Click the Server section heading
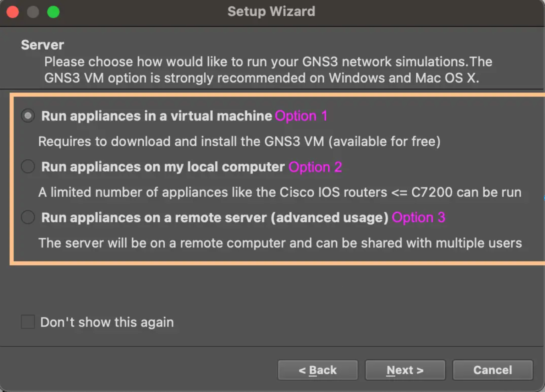This screenshot has height=392, width=545. tap(42, 45)
